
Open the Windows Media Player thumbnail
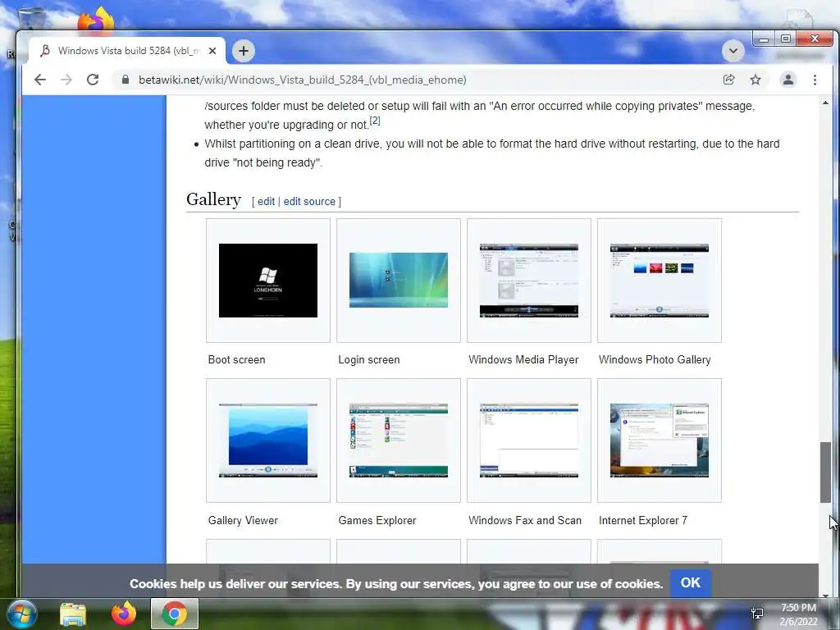click(529, 281)
